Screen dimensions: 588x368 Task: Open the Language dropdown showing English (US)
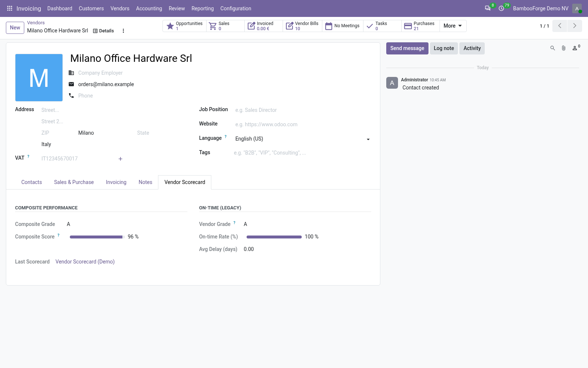(302, 139)
